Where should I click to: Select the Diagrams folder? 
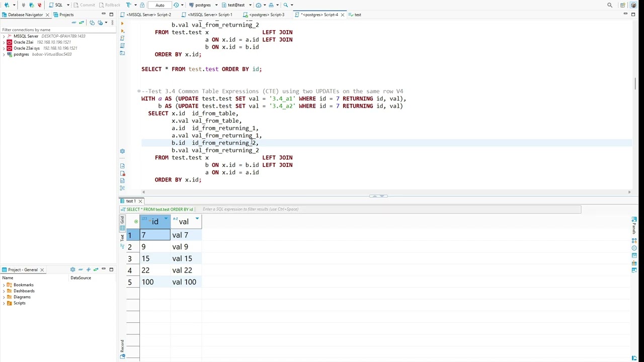tap(22, 297)
